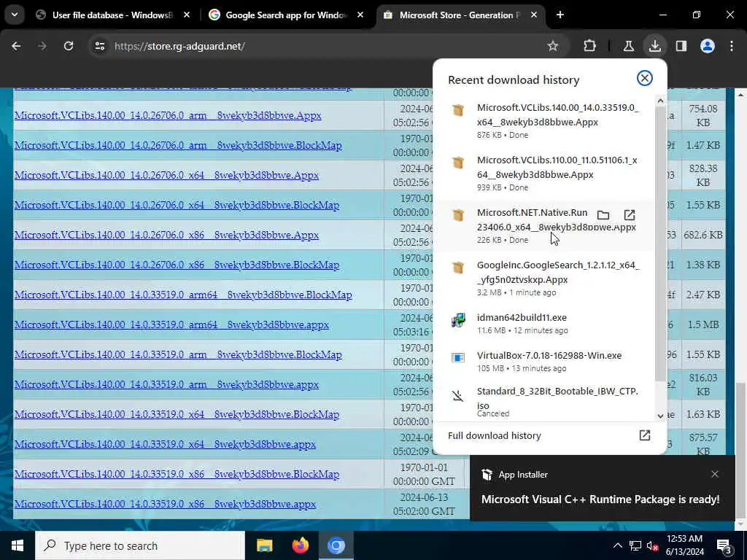Screen dimensions: 747x560
Task: Open File Explorer from taskbar
Action: point(264,545)
